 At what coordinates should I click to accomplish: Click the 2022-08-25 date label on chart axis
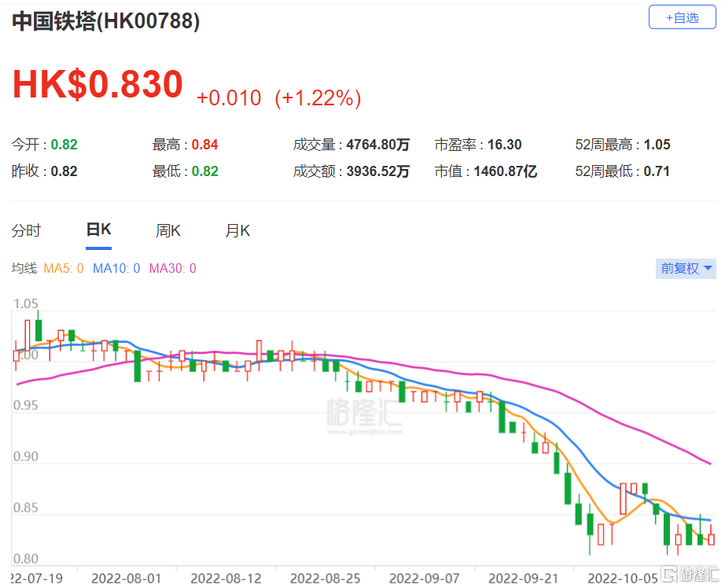(325, 579)
